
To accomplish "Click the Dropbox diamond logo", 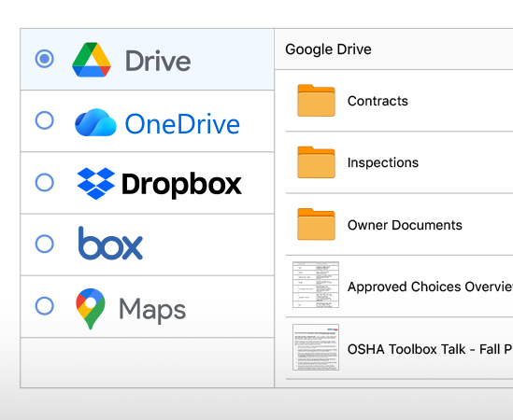I will coord(96,183).
